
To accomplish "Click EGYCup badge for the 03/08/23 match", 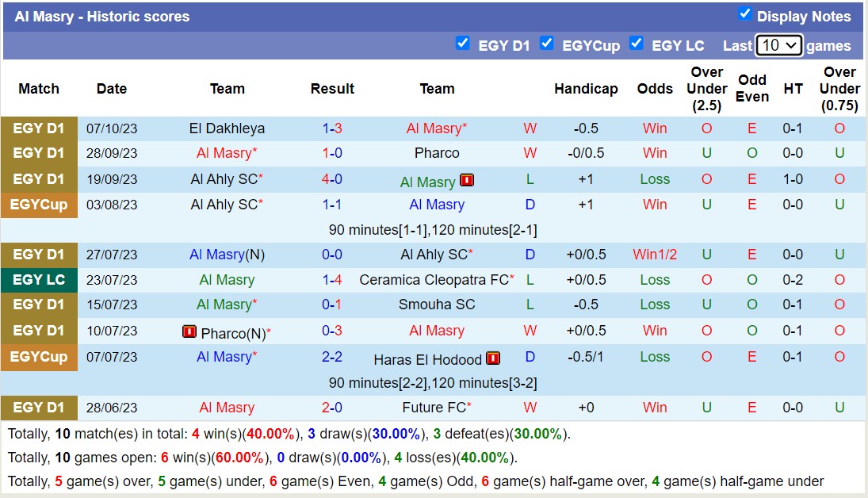I will coord(39,205).
